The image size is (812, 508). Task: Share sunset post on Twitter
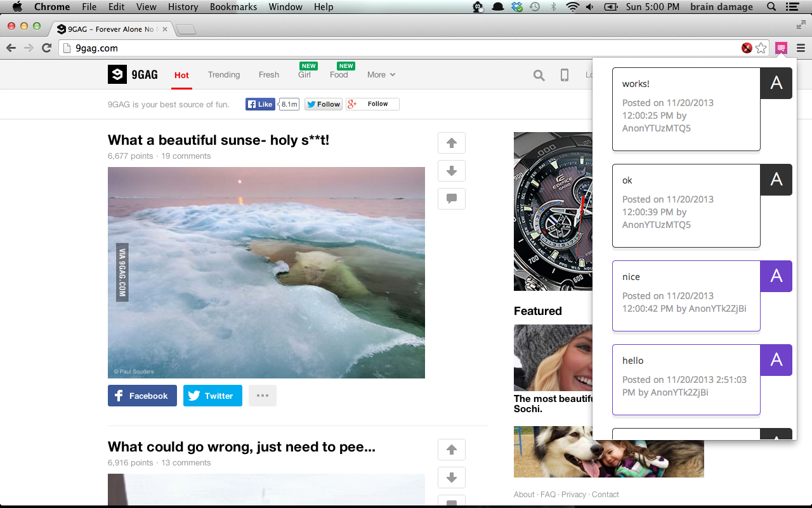coord(213,396)
